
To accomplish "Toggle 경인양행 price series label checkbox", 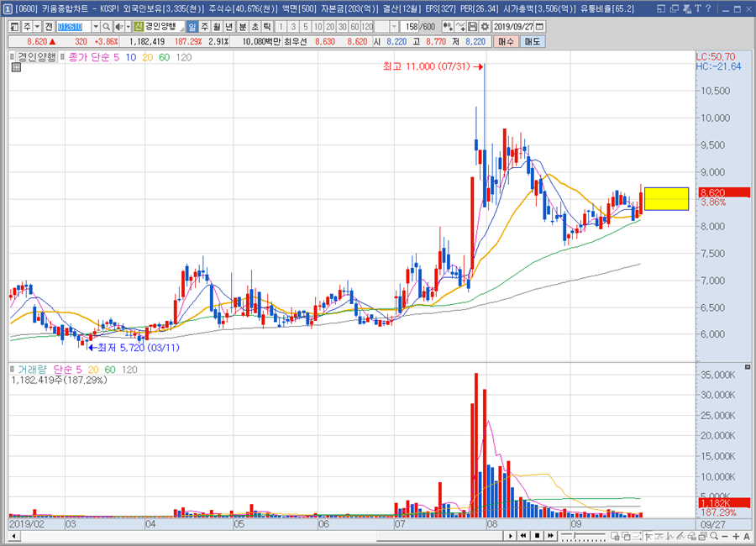I will [x=12, y=57].
